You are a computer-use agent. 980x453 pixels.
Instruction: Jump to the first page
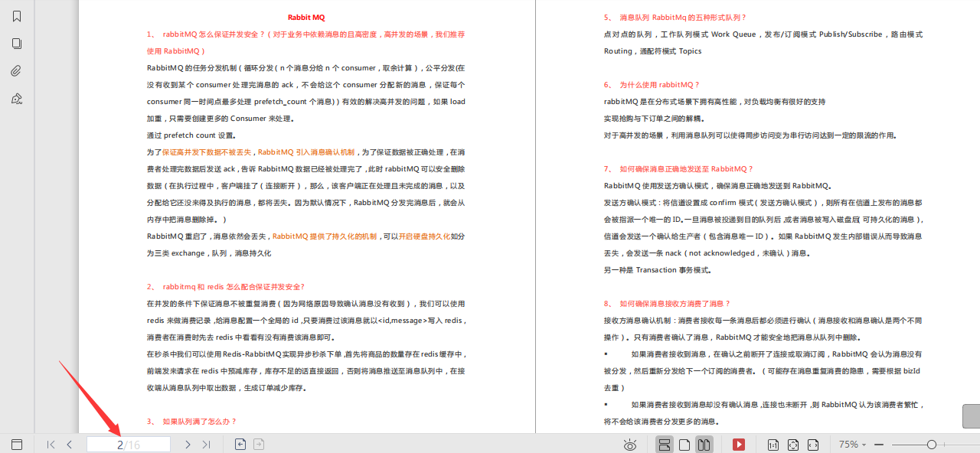pyautogui.click(x=51, y=445)
